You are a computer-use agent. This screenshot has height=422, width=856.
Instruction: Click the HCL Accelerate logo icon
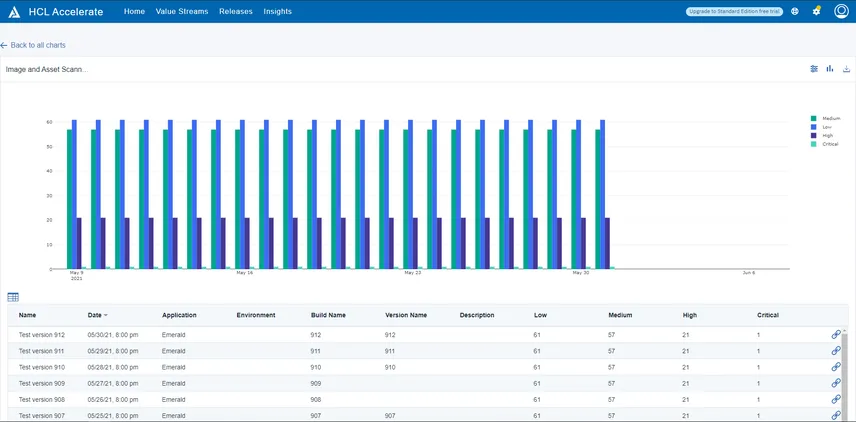pos(14,12)
